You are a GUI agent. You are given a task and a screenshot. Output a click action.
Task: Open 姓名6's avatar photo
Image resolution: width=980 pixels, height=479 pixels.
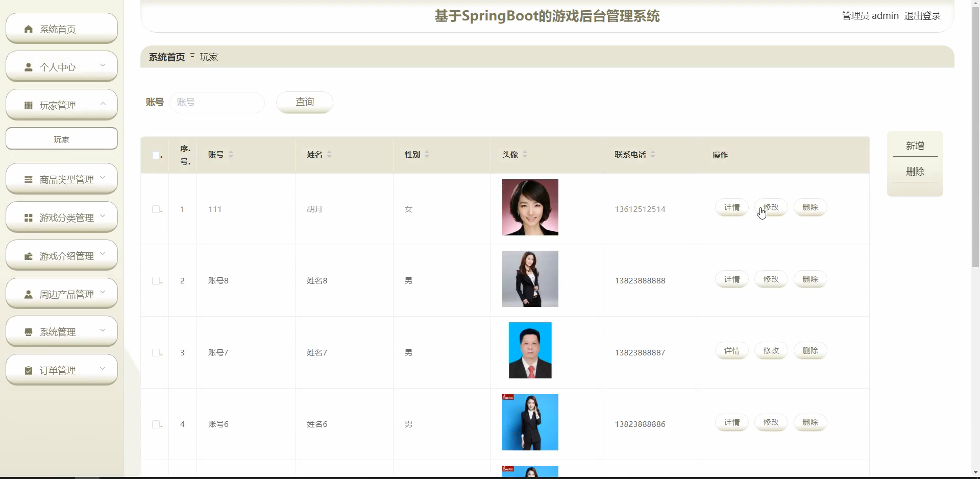point(530,422)
